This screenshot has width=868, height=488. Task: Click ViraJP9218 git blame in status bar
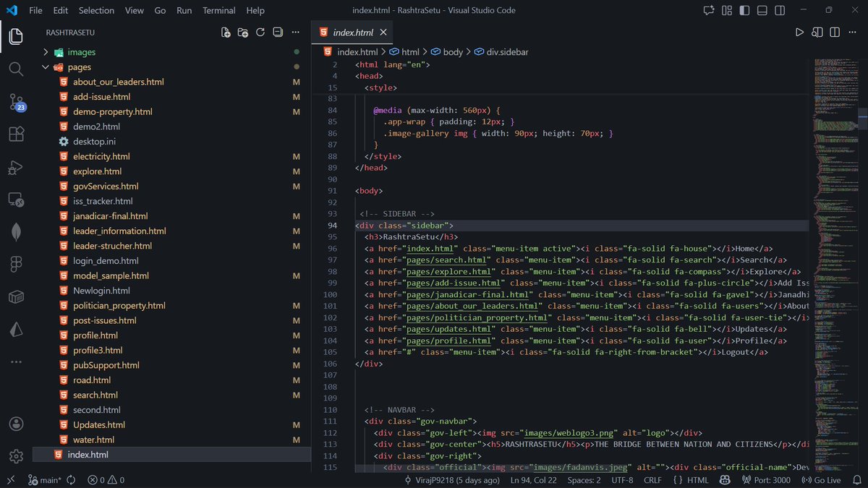pos(452,480)
